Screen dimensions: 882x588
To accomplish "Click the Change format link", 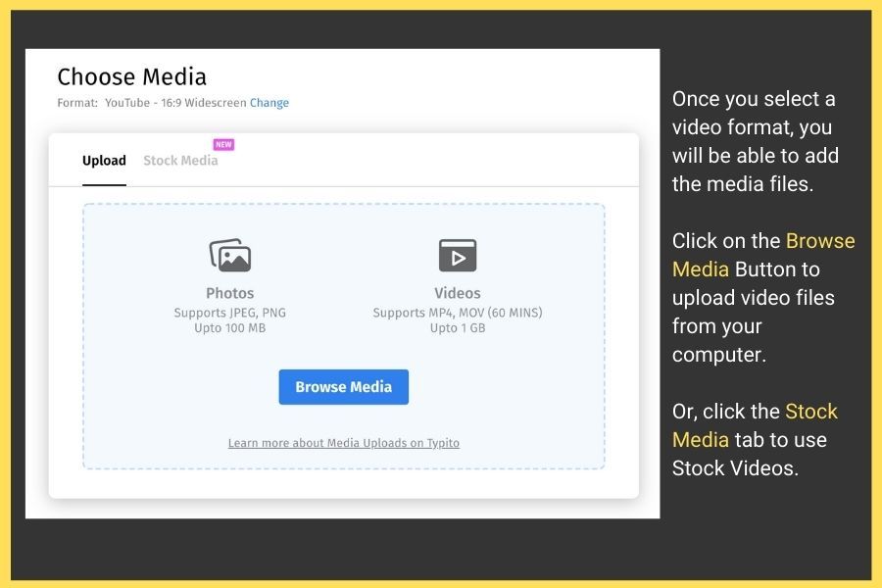I will point(269,102).
